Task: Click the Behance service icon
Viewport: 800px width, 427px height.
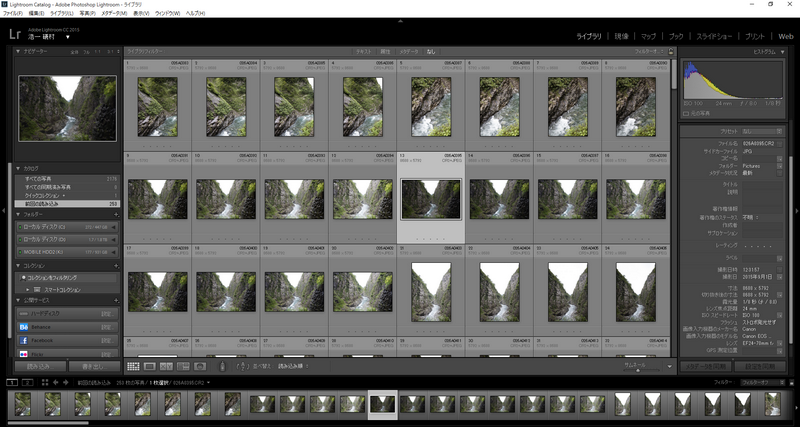Action: [23, 327]
